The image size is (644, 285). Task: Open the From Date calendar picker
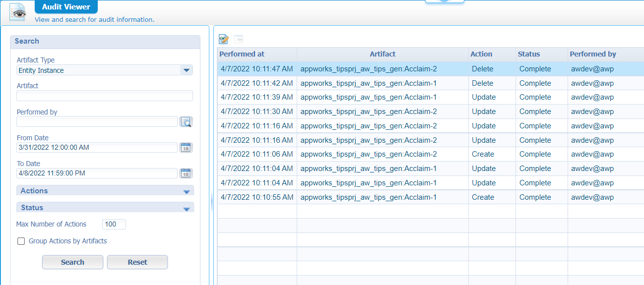click(186, 147)
